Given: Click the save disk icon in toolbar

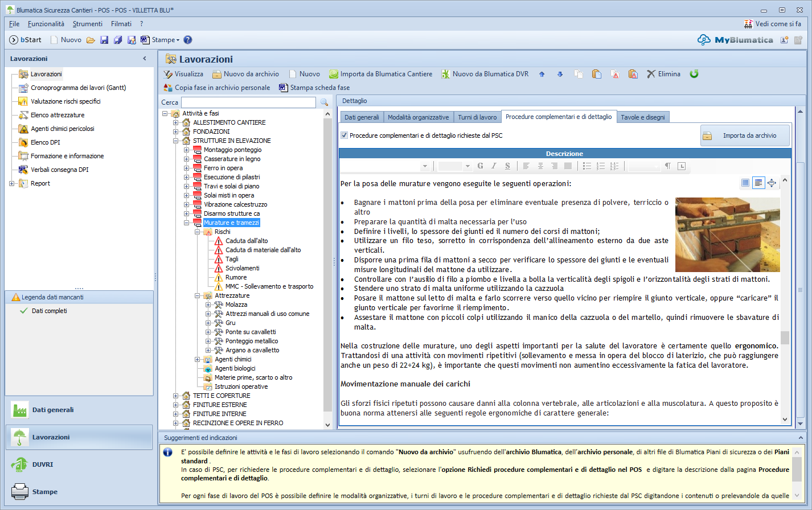Looking at the screenshot, I should [104, 40].
